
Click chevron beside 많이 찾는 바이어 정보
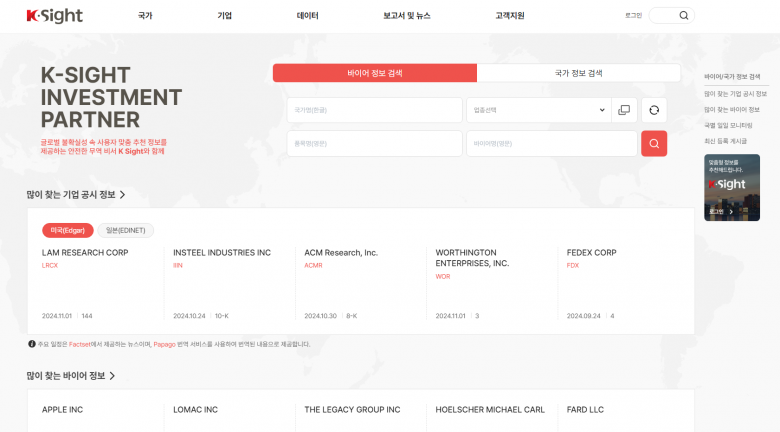112,376
